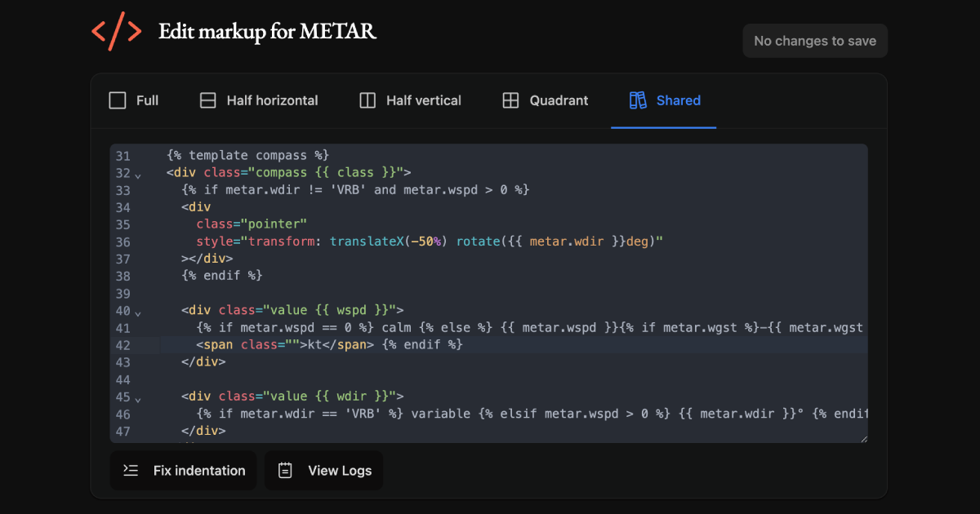Click the '></div>' on line 37
The height and width of the screenshot is (514, 980).
[207, 259]
